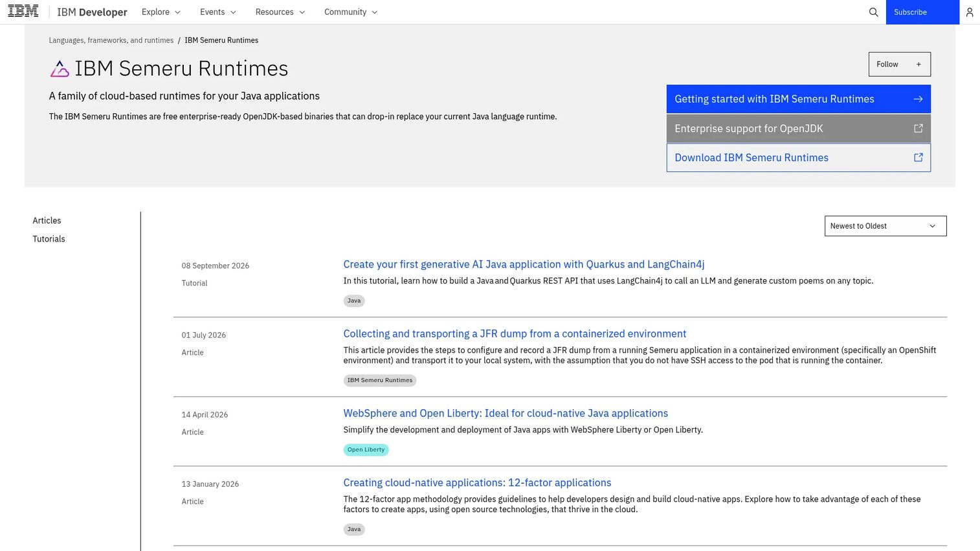Click description of 12-factor app article
This screenshot has height=551, width=980.
point(632,504)
